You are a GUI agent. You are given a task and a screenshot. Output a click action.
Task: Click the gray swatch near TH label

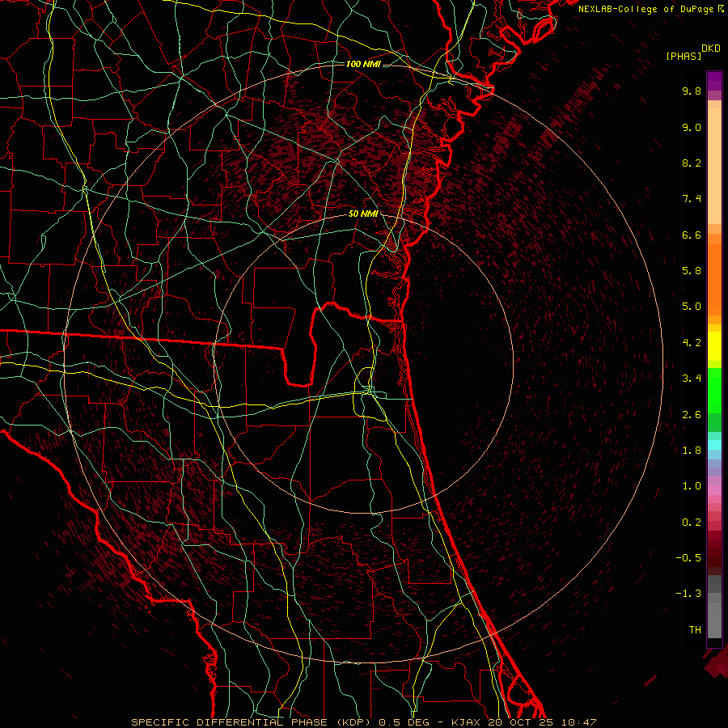tap(714, 620)
